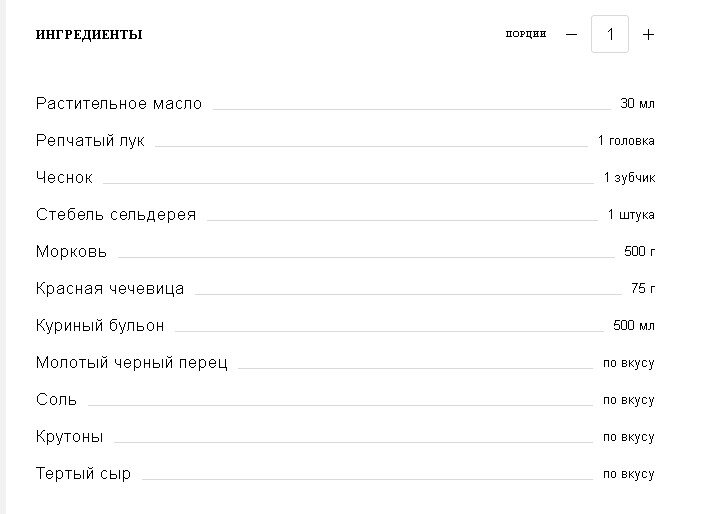This screenshot has height=514, width=701.
Task: Click the ПОРЦИИ label
Action: point(526,34)
